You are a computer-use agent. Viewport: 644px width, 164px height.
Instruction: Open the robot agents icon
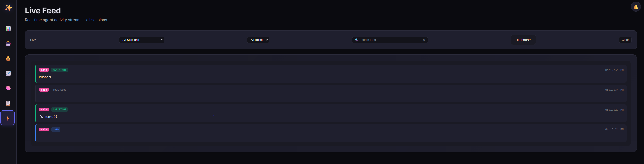(8, 43)
